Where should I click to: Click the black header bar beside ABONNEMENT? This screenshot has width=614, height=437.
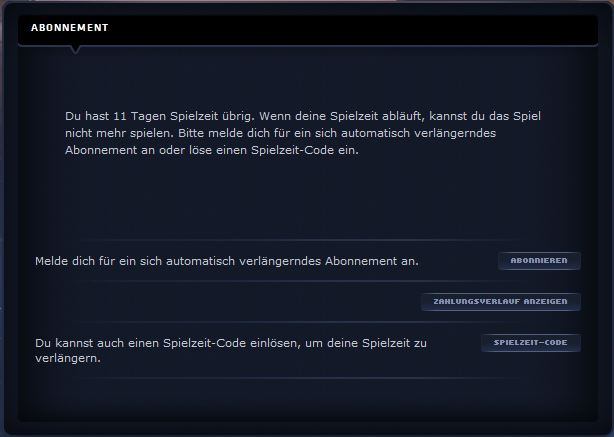tap(352, 30)
